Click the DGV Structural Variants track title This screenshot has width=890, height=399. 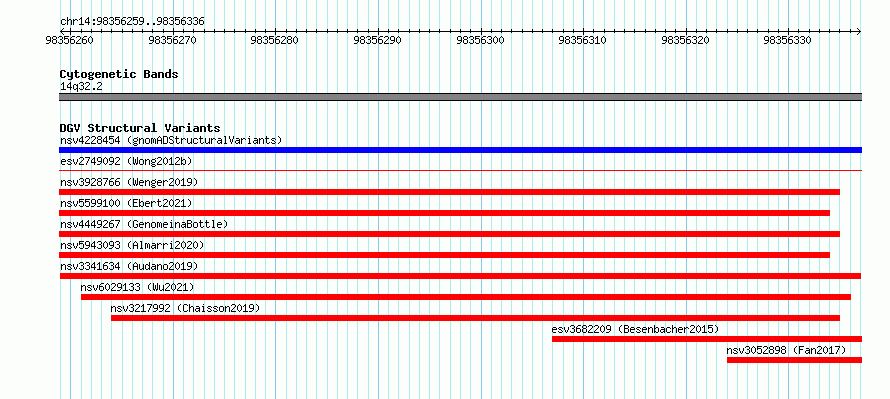coord(140,128)
